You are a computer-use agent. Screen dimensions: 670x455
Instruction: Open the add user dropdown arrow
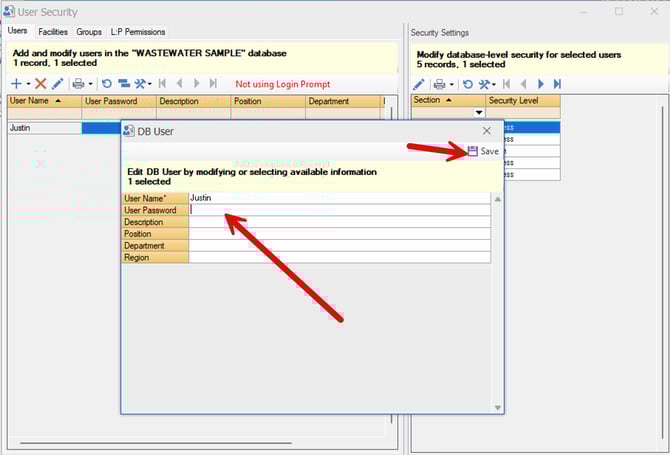(28, 84)
